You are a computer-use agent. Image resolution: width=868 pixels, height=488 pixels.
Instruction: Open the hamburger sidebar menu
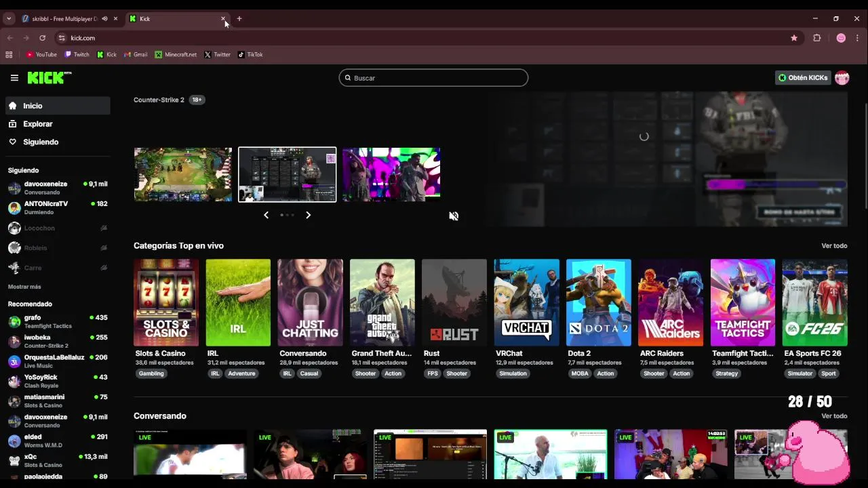[14, 78]
